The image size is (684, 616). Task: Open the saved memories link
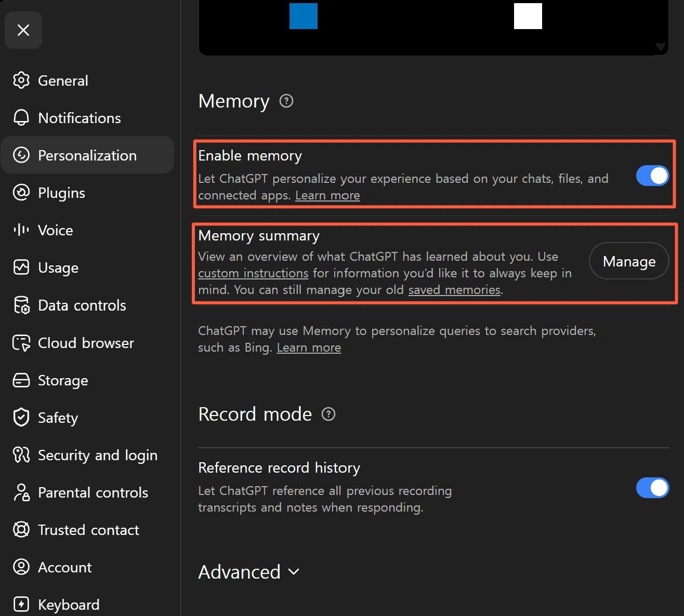coord(454,290)
